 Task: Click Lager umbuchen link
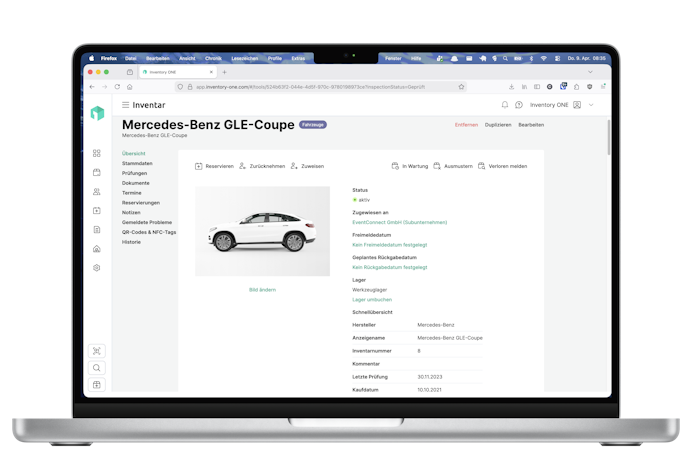coord(372,300)
